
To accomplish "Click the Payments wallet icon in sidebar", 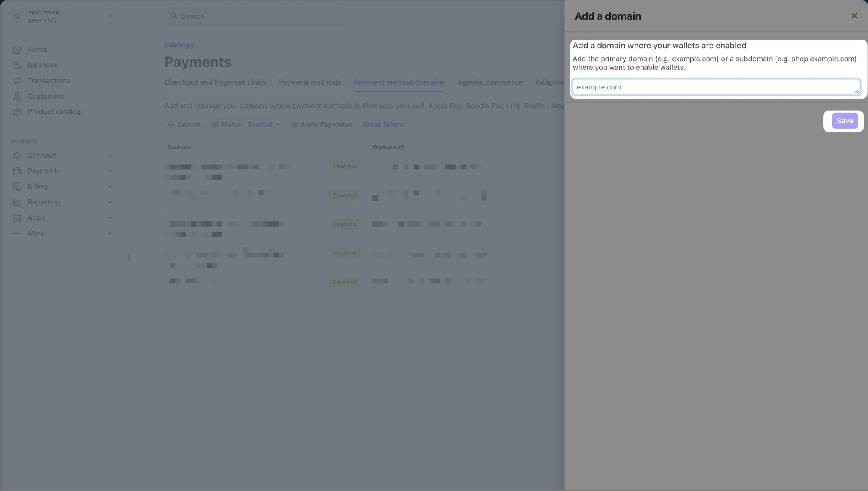I will 17,171.
